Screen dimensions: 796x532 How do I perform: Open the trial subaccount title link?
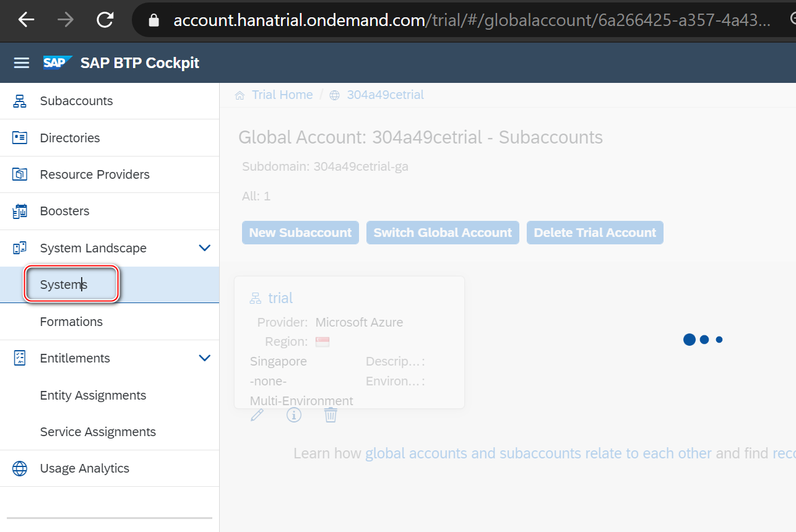pyautogui.click(x=280, y=298)
